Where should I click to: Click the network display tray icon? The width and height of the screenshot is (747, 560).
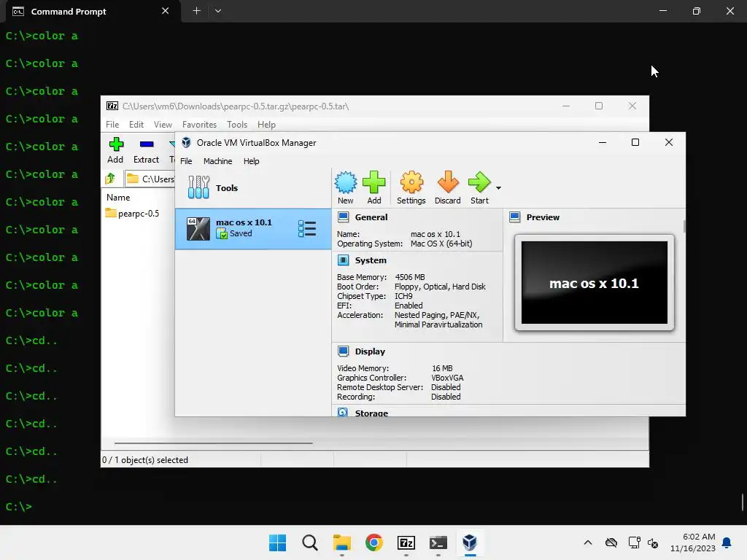point(634,542)
